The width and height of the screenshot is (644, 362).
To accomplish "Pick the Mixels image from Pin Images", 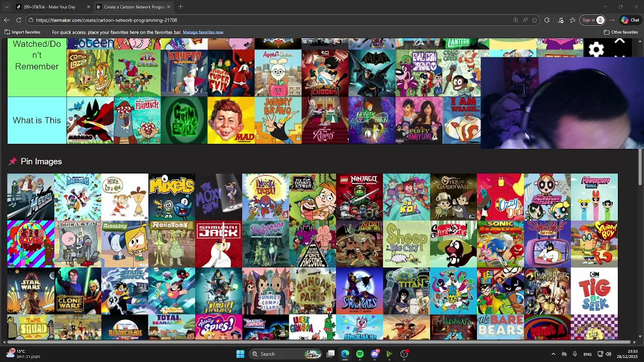I will click(x=172, y=197).
